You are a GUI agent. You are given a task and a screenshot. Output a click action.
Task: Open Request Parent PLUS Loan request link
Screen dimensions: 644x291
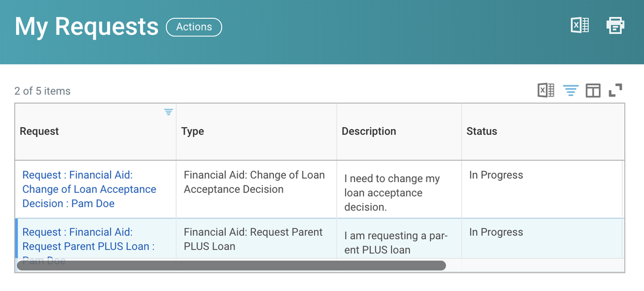88,240
